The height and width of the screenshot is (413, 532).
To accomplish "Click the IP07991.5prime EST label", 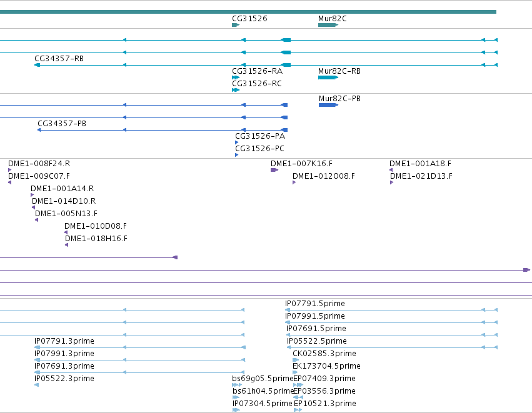I will [x=315, y=316].
